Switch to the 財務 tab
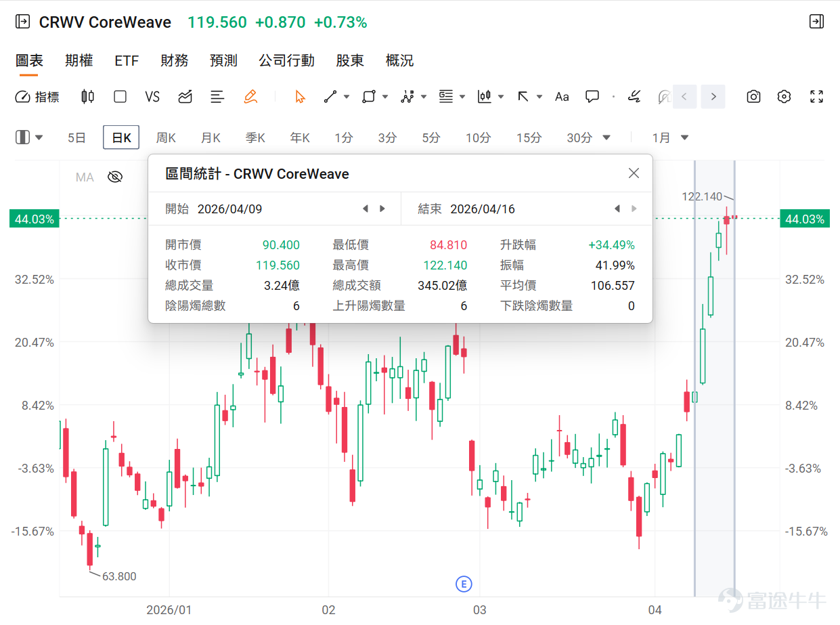Screen dimensions: 840x625 click(175, 60)
